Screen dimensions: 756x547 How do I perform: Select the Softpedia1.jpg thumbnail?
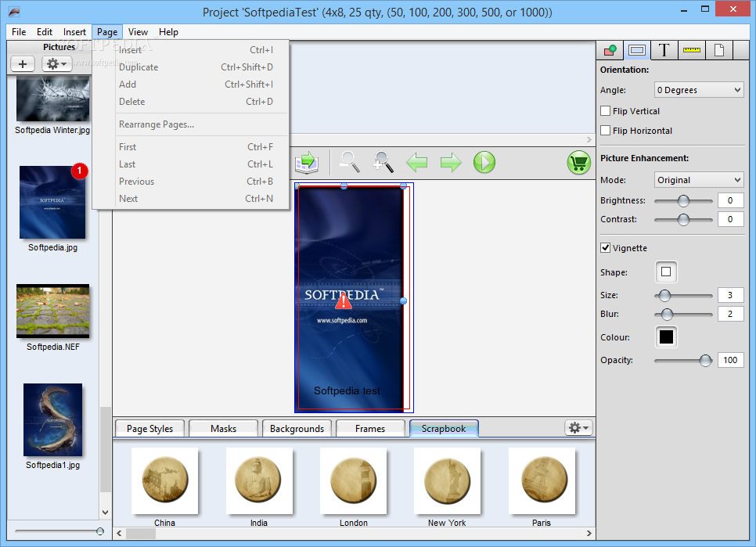[x=52, y=419]
